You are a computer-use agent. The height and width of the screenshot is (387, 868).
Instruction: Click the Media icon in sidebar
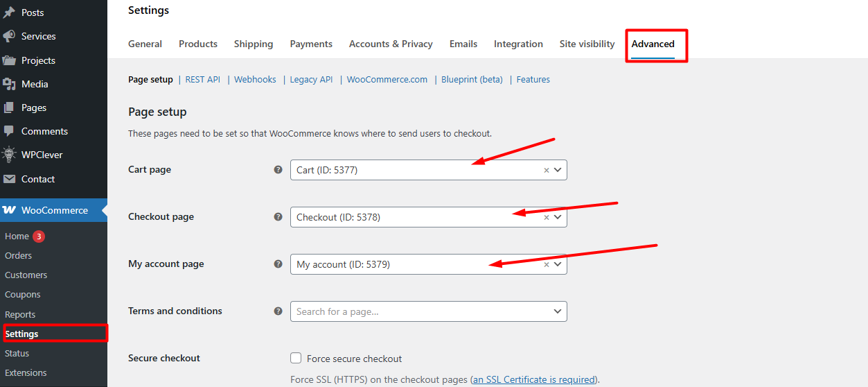(x=9, y=84)
